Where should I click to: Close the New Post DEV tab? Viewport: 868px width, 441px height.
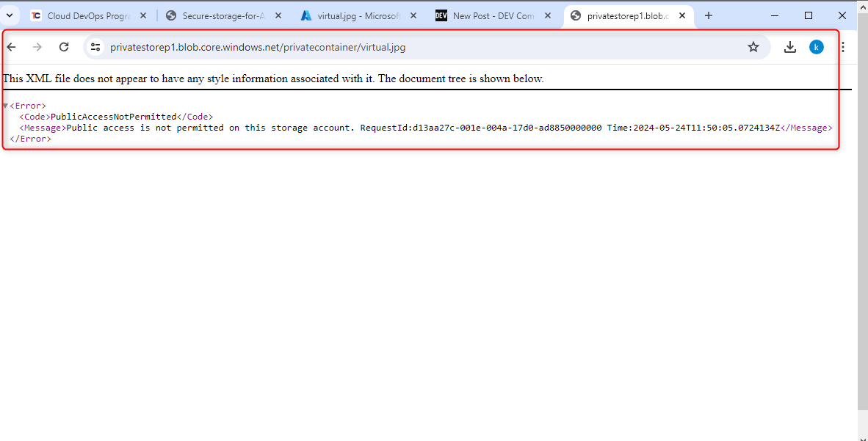pos(548,16)
